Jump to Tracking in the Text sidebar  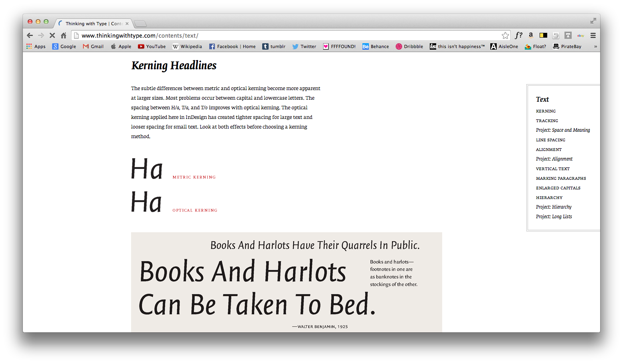(x=547, y=121)
